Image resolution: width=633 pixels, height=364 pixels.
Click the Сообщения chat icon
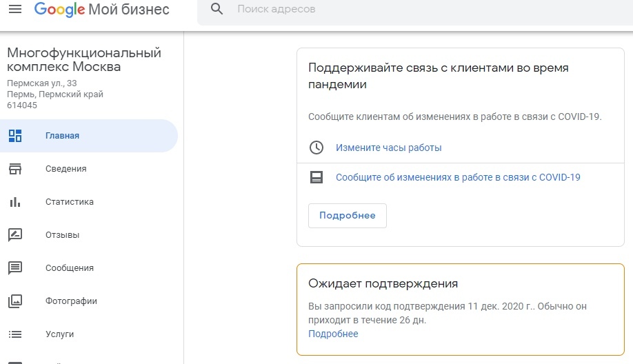point(15,268)
